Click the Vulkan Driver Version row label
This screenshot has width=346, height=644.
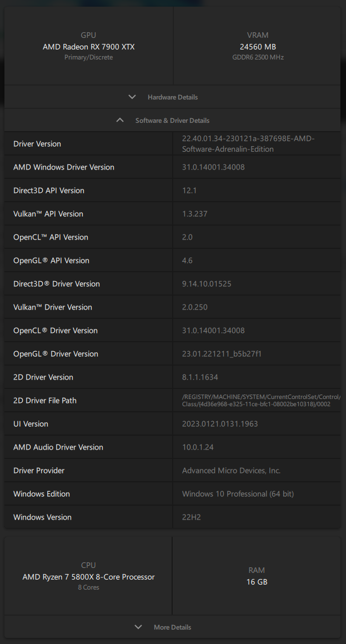(x=52, y=307)
